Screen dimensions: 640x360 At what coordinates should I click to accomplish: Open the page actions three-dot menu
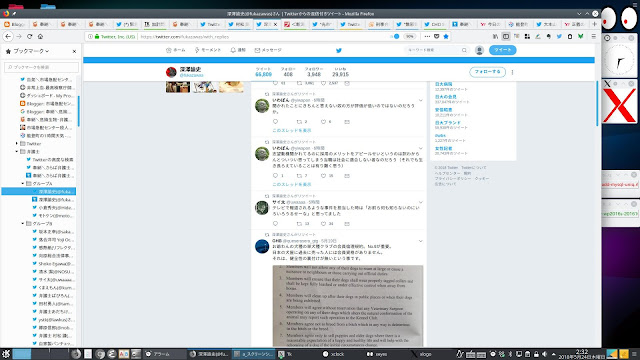coord(427,36)
